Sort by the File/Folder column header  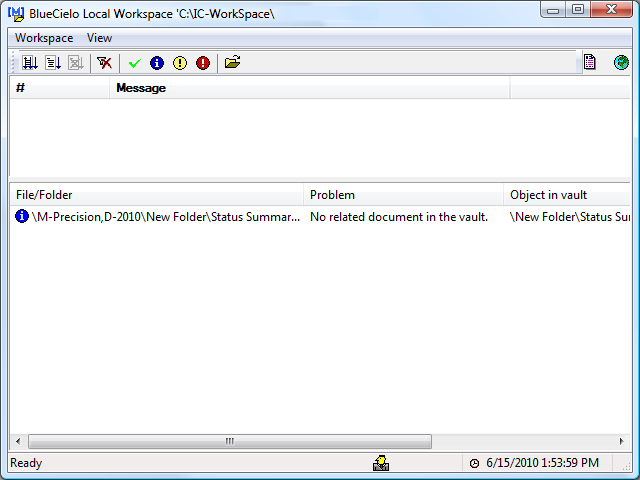click(x=156, y=195)
